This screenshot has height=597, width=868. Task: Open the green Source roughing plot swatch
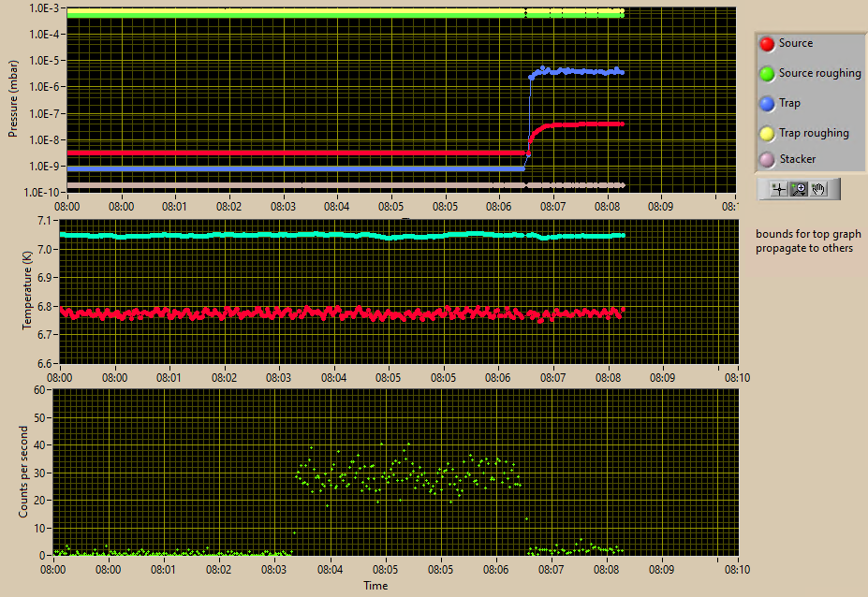(767, 74)
